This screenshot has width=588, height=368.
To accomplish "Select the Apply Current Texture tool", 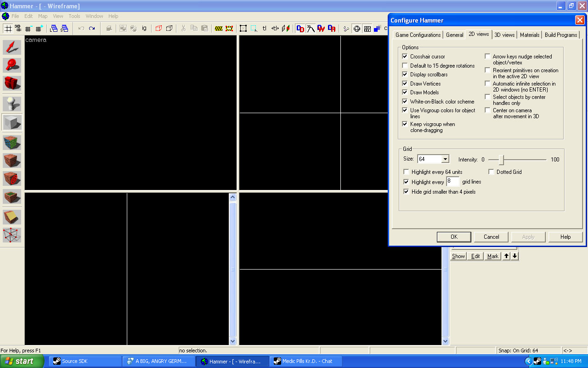I will coord(12,161).
